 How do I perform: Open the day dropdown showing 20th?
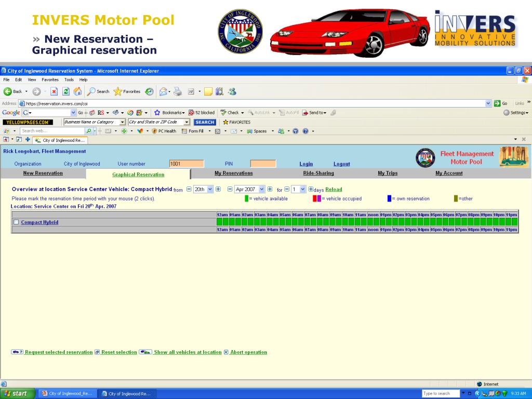(210, 189)
